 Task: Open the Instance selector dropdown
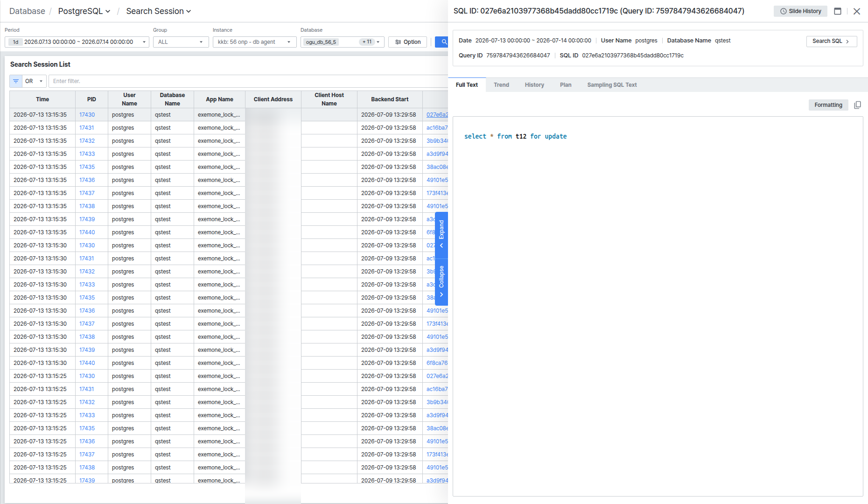pos(254,42)
